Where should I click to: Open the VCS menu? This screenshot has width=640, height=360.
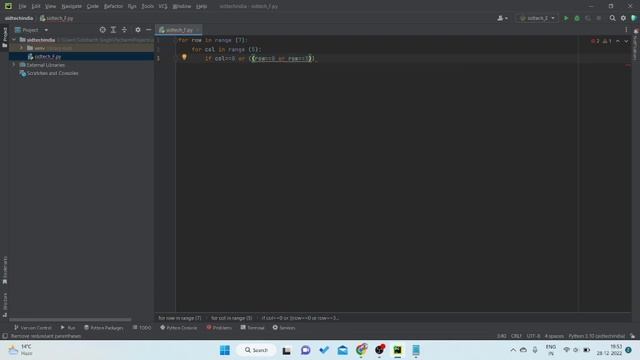[x=163, y=6]
